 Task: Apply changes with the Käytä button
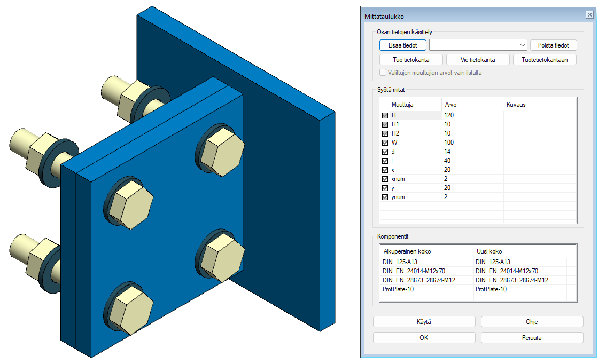(x=424, y=322)
